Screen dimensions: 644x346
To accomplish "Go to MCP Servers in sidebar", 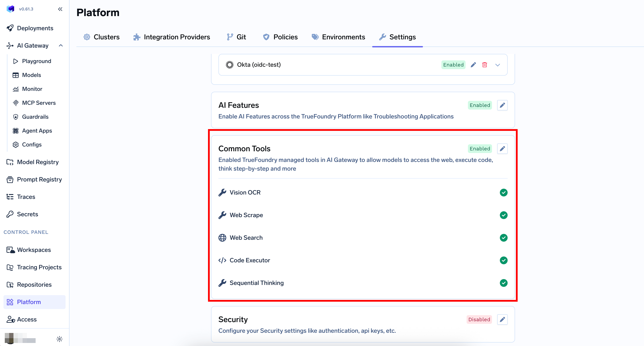I will click(39, 103).
